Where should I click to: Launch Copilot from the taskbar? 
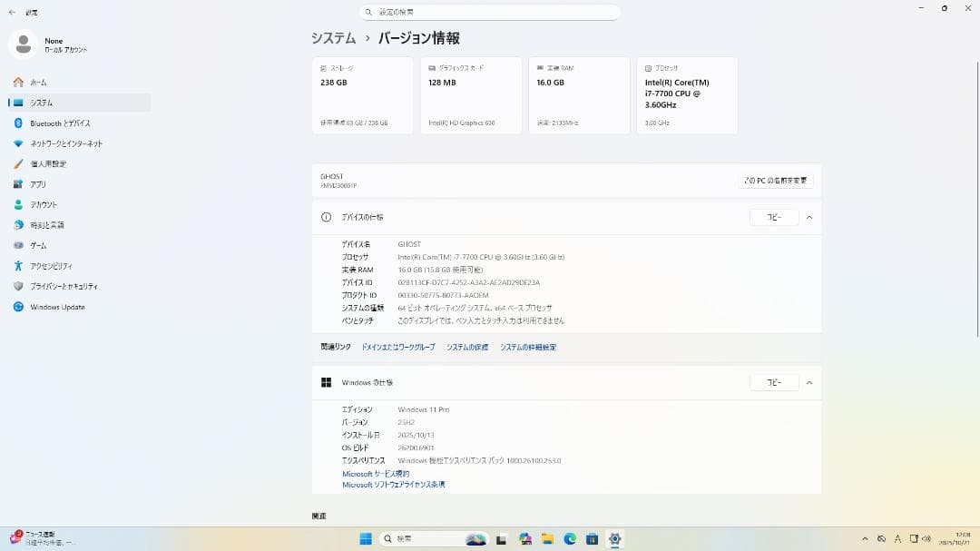(x=476, y=538)
